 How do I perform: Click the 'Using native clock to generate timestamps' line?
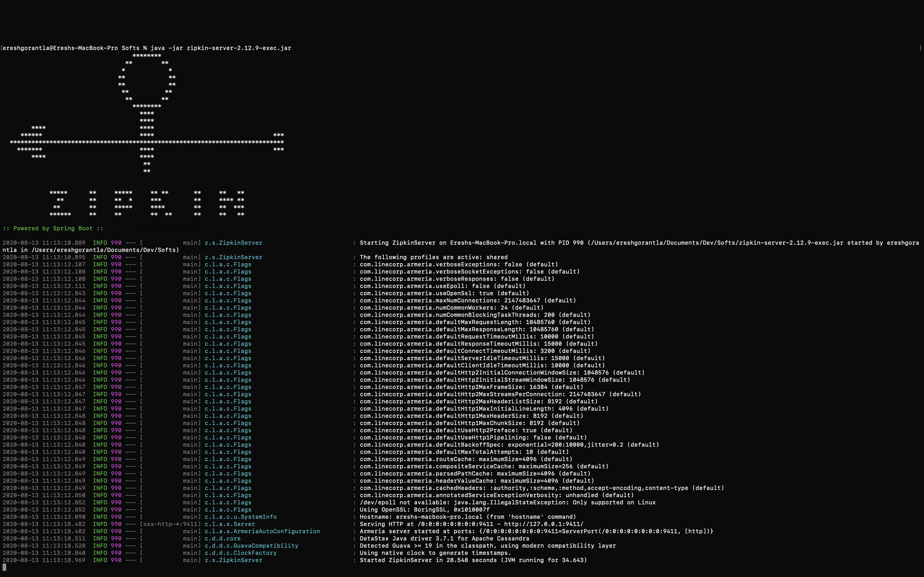point(435,553)
